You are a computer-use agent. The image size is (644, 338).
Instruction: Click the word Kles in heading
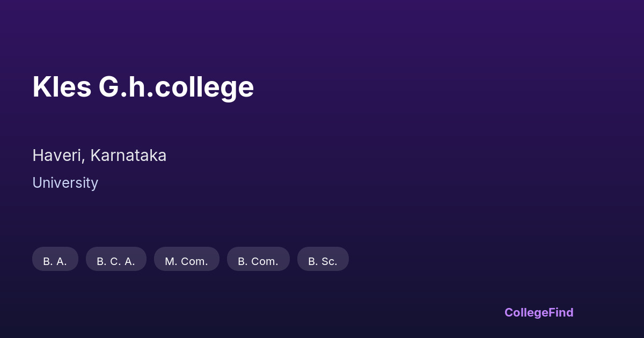[x=62, y=87]
